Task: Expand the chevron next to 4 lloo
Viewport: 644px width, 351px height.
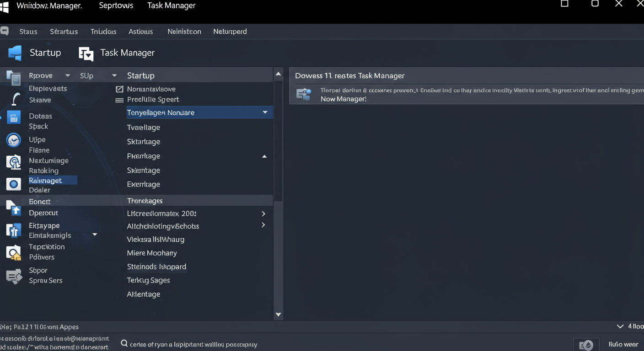Action: tap(620, 326)
